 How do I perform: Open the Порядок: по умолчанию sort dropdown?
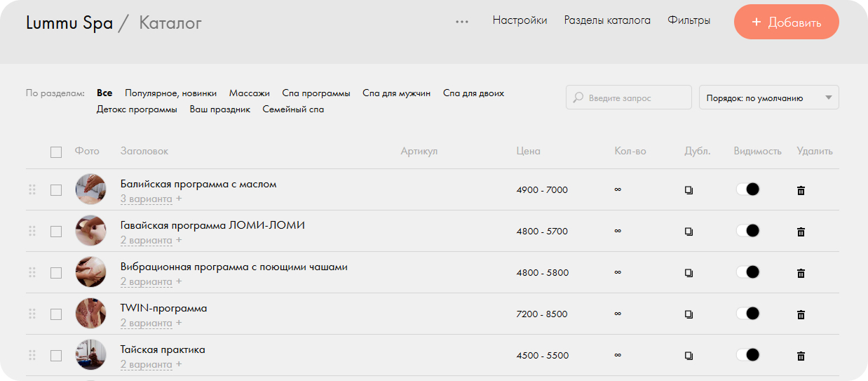pyautogui.click(x=768, y=98)
